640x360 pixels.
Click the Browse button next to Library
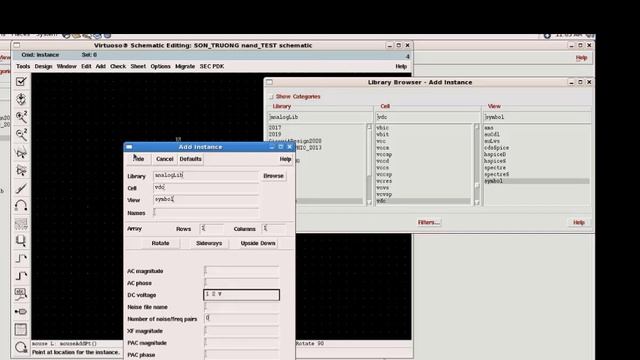[x=273, y=176]
